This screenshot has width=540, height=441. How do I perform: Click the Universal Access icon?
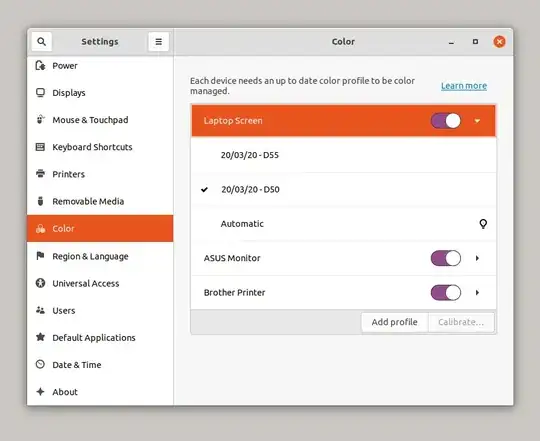click(x=41, y=283)
